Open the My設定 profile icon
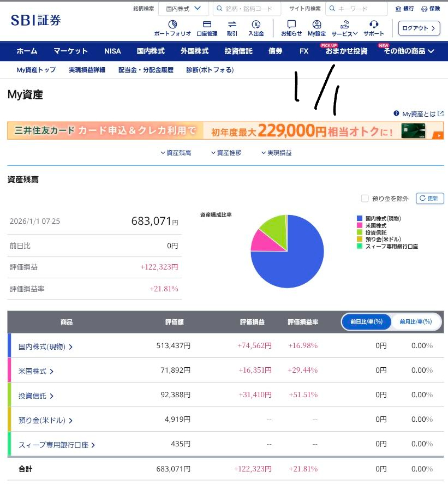 [x=316, y=25]
